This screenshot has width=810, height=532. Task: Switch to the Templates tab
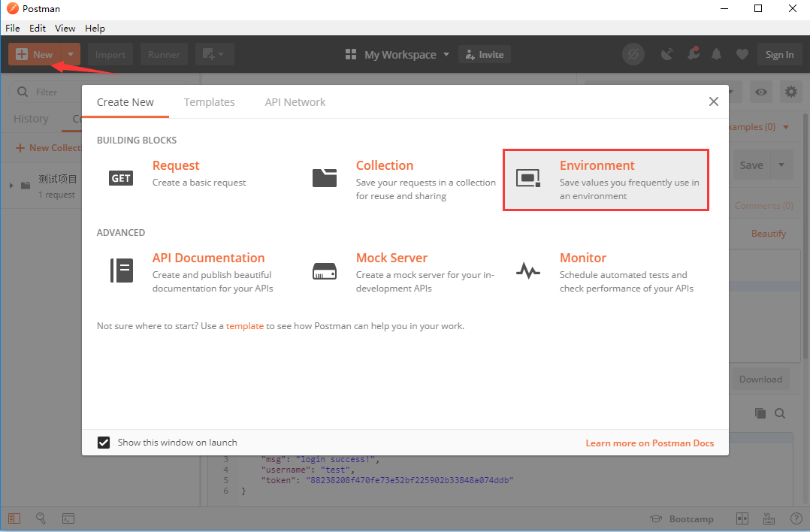(209, 102)
